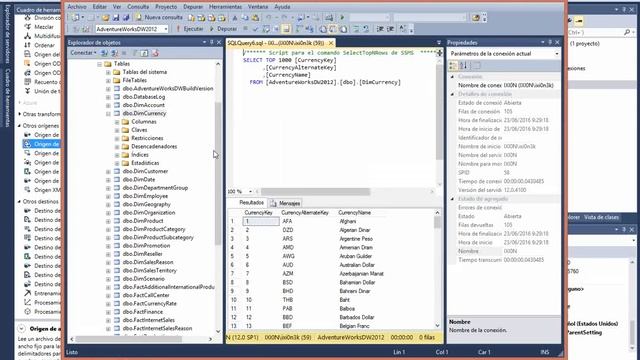Click the split editor handle icon
The height and width of the screenshot is (360, 640).
(439, 53)
